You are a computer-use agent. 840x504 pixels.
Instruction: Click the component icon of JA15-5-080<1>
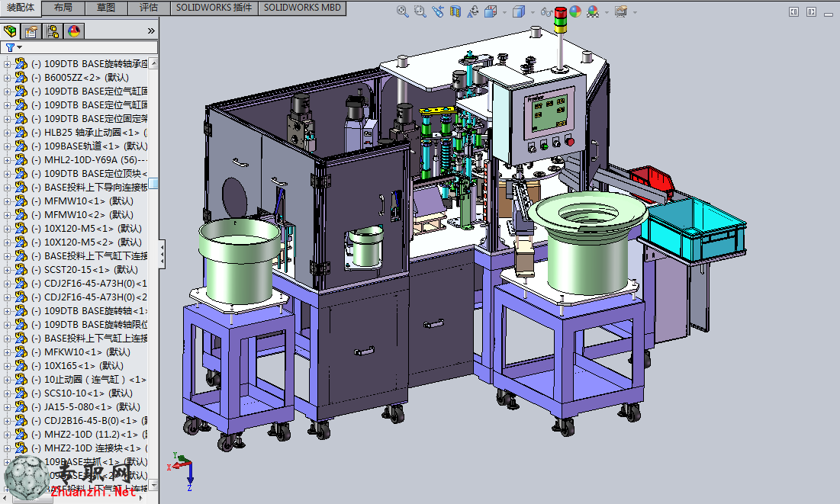(x=21, y=407)
